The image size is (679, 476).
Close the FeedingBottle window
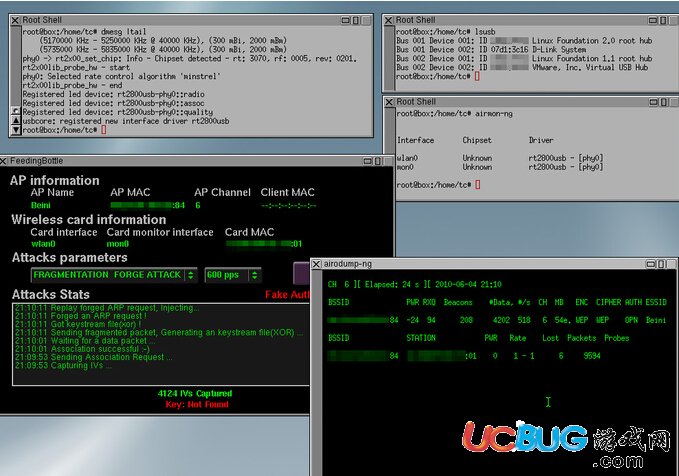3,161
